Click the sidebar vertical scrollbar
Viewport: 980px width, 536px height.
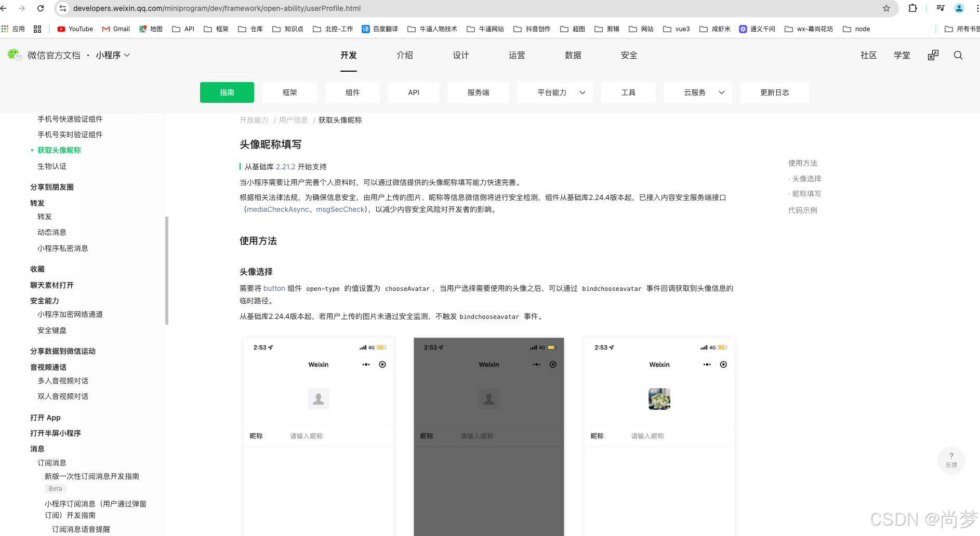click(167, 271)
